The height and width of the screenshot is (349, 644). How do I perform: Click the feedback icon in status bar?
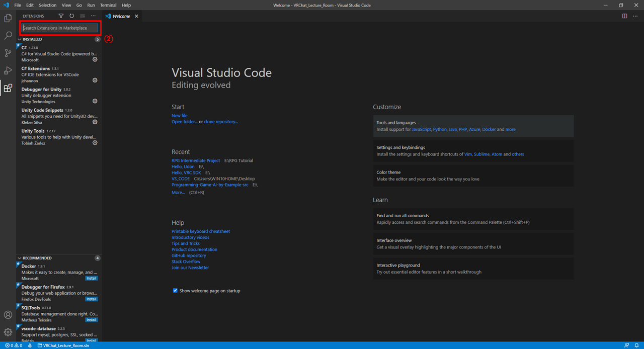626,345
